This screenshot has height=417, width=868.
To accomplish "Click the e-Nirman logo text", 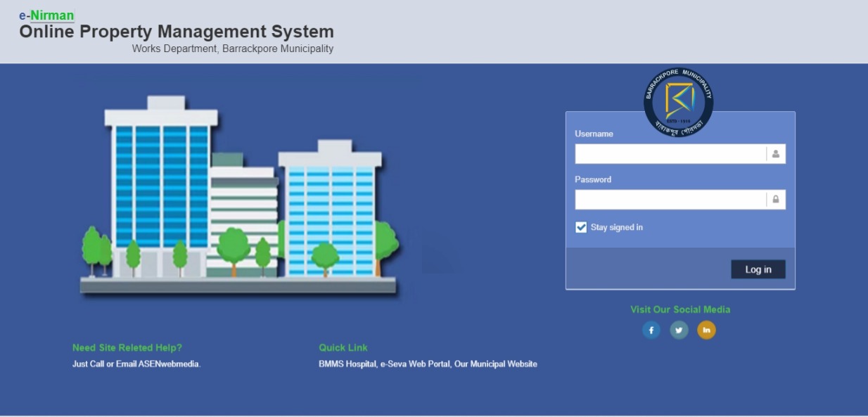I will point(46,15).
